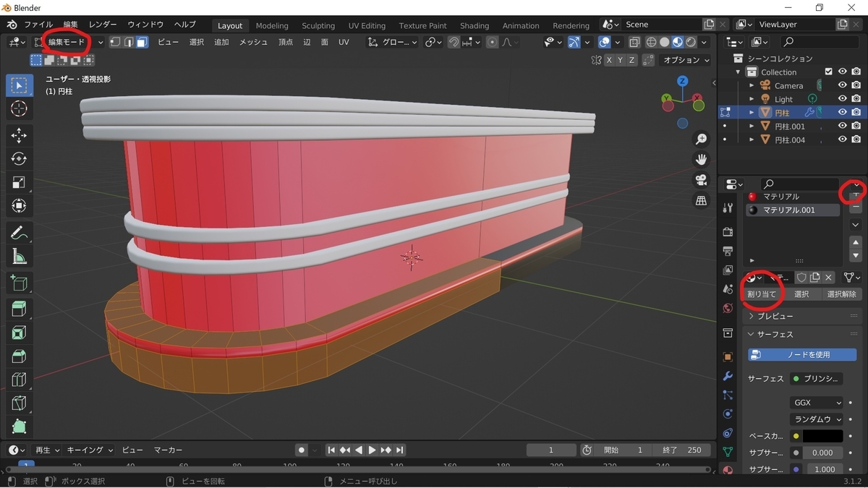
Task: Activate the Scale tool
Action: [x=19, y=182]
